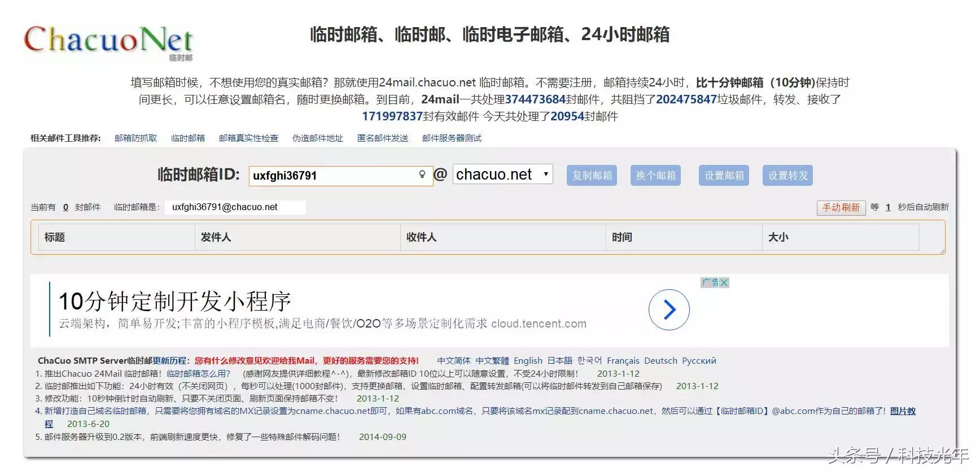Open the chacuo.net domain dropdown
Screen dimensions: 980x471
(x=502, y=175)
